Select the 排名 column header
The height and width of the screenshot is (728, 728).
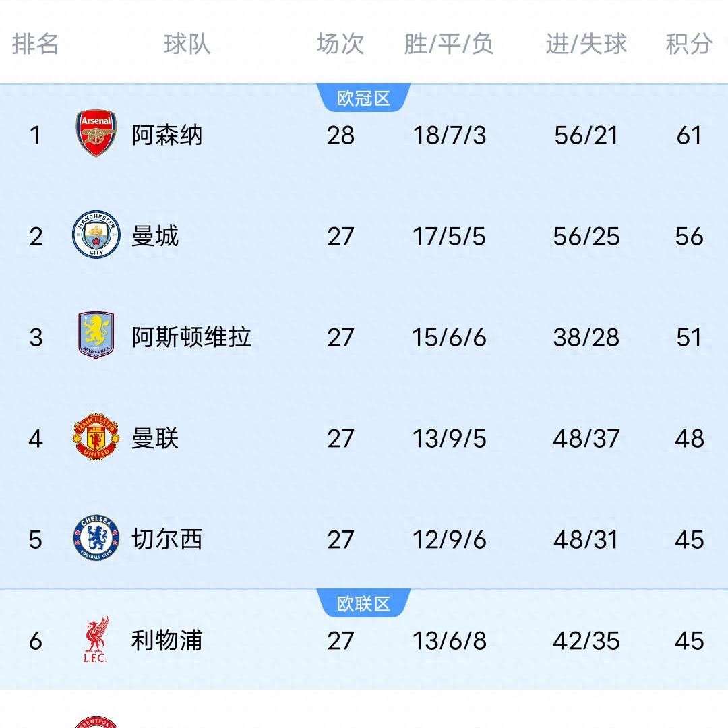(x=36, y=44)
